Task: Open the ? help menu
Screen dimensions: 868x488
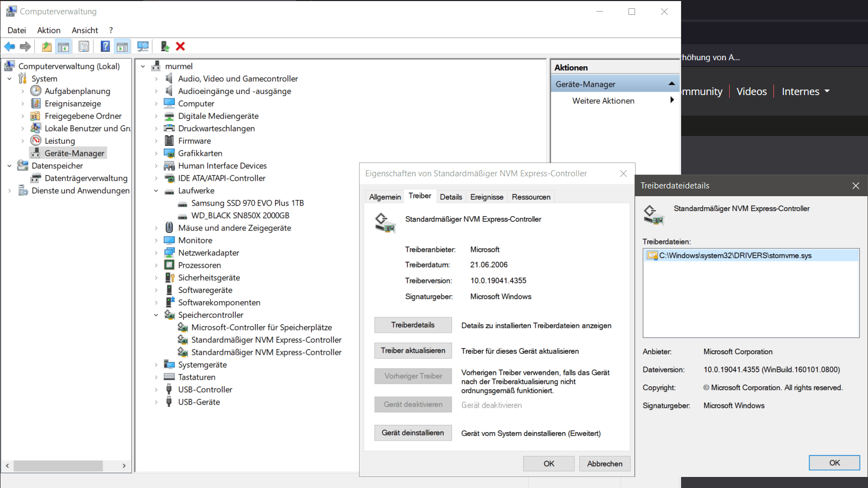Action: (x=111, y=30)
